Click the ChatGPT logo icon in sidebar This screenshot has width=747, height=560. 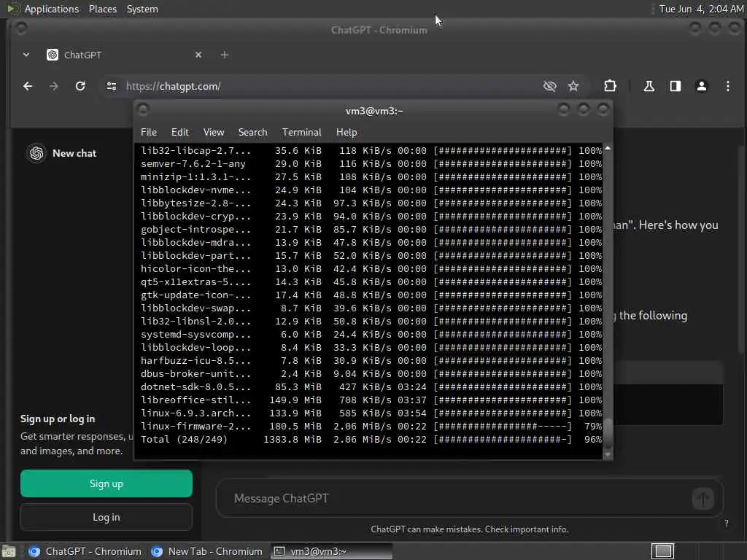36,153
